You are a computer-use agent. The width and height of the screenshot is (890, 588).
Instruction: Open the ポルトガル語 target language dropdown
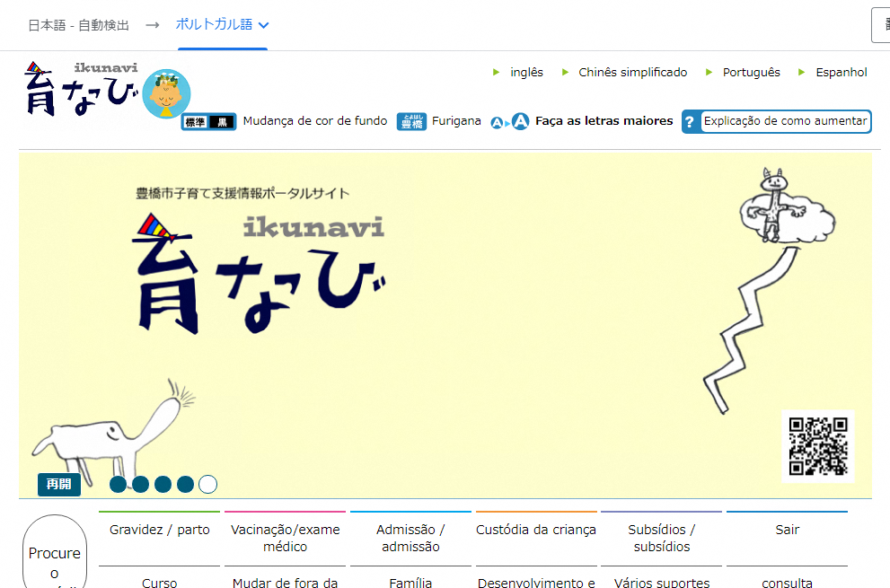tap(223, 25)
